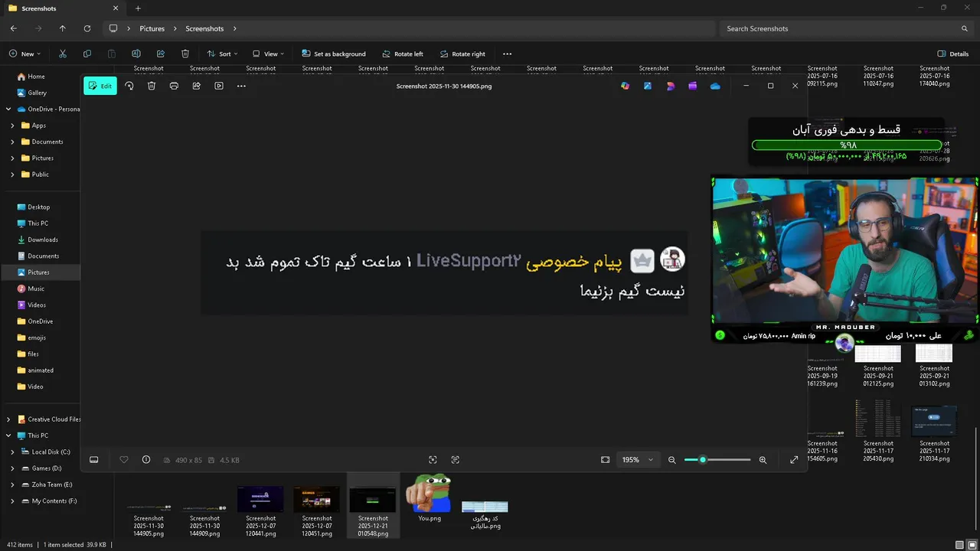
Task: Click Rotate left in Explorer toolbar
Action: (403, 54)
